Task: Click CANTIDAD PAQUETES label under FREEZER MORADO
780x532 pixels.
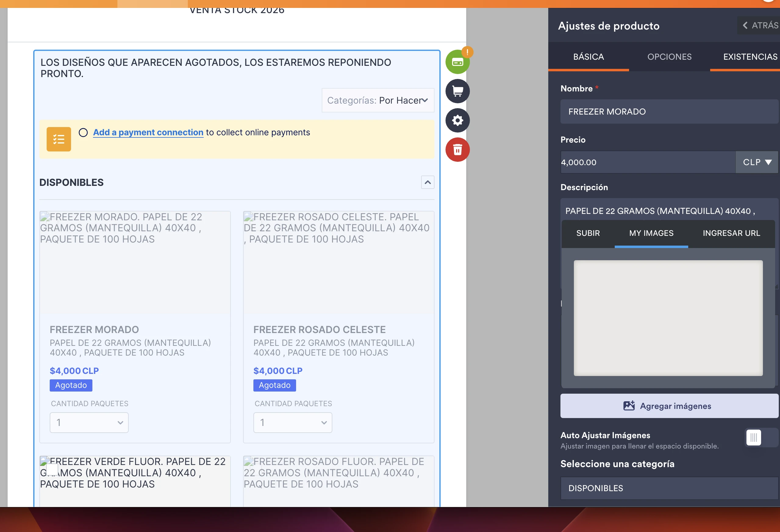Action: point(90,403)
